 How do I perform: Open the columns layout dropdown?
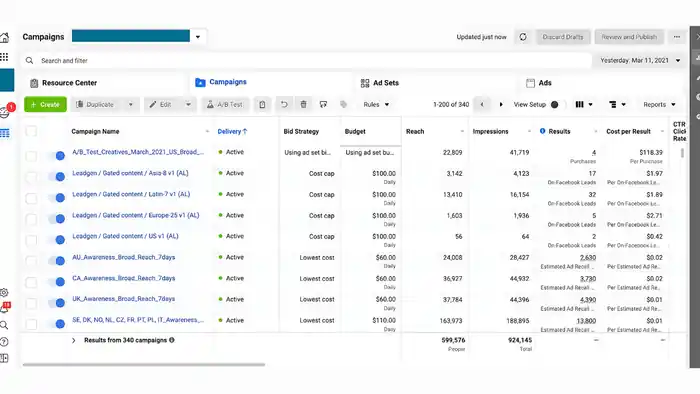[x=584, y=104]
